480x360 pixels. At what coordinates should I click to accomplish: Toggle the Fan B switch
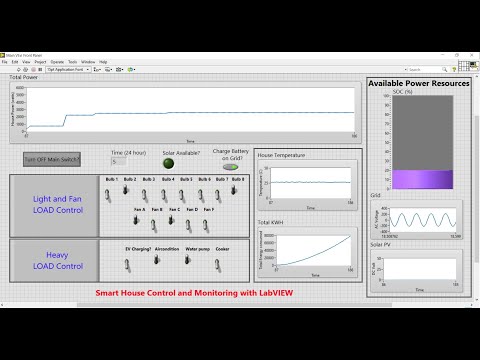(x=153, y=225)
